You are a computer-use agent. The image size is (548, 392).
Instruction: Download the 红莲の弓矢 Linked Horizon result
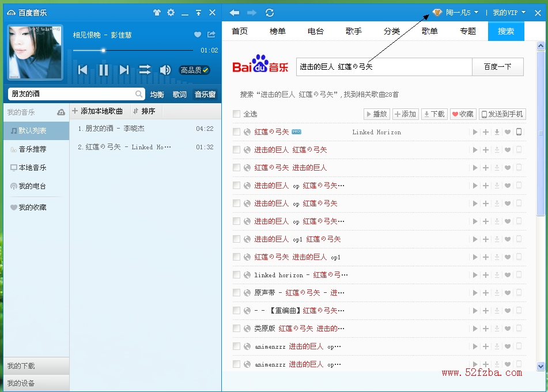[497, 132]
